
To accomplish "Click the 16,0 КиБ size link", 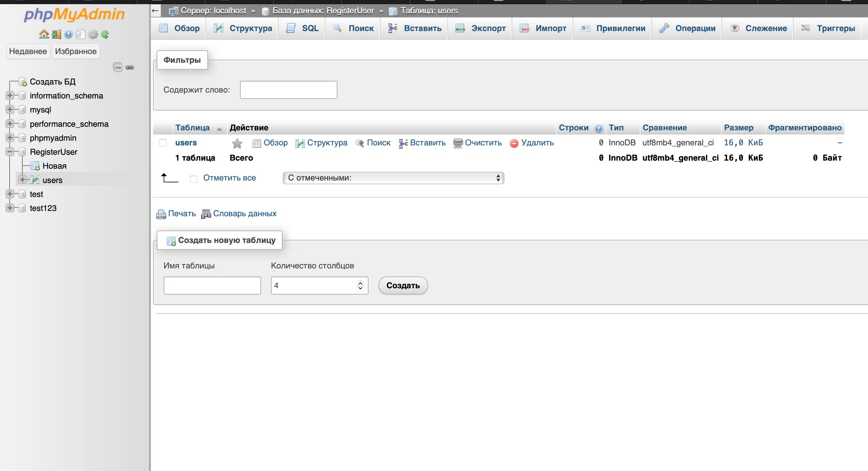I will (743, 143).
